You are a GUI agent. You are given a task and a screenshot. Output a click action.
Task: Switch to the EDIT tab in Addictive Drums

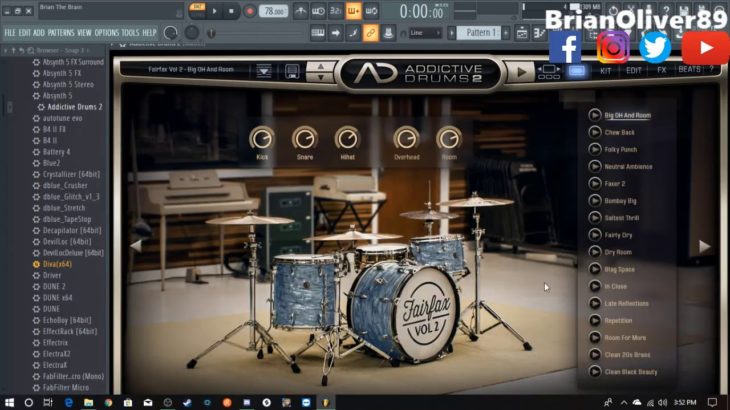[634, 71]
